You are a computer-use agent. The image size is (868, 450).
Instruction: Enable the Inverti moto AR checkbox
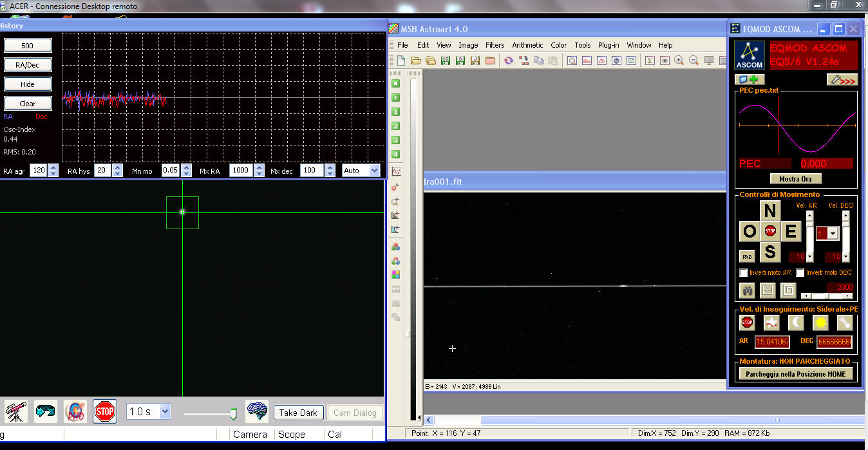pos(744,273)
